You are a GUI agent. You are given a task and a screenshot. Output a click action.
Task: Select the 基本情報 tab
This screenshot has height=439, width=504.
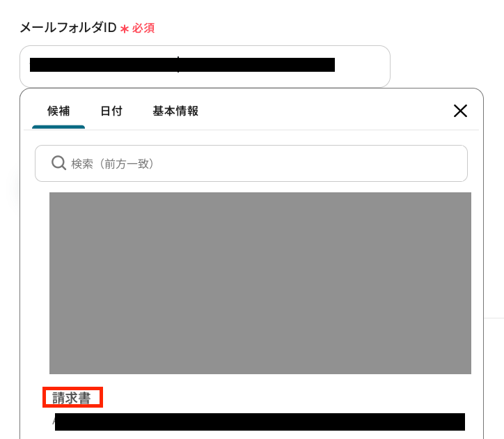click(175, 111)
